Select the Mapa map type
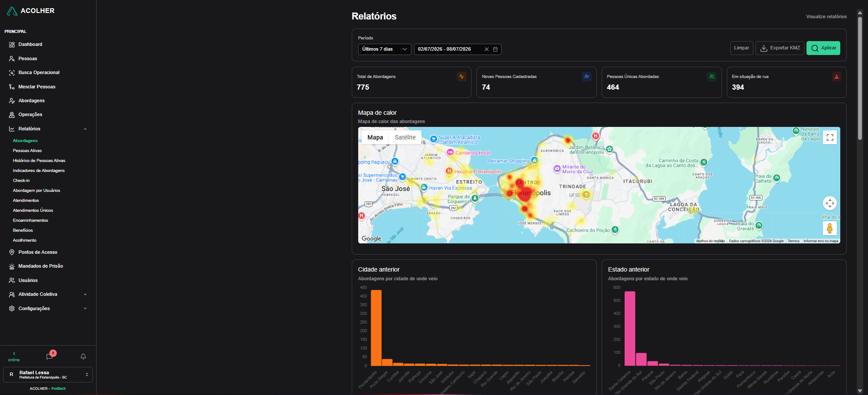The width and height of the screenshot is (868, 395). (x=375, y=137)
